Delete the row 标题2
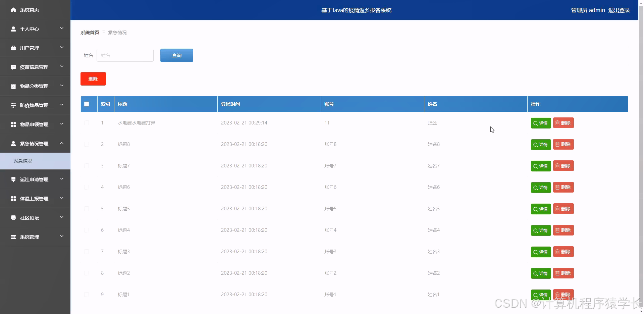644x314 pixels. 563,273
